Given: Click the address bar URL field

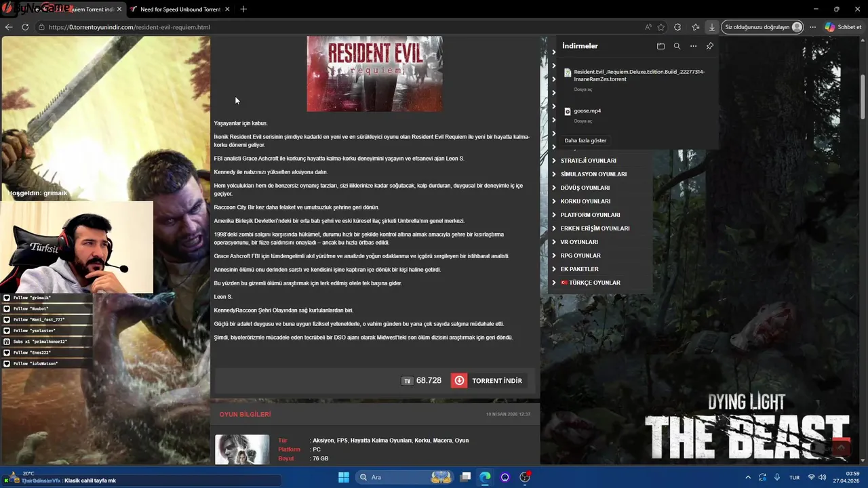Looking at the screenshot, I should [x=339, y=27].
